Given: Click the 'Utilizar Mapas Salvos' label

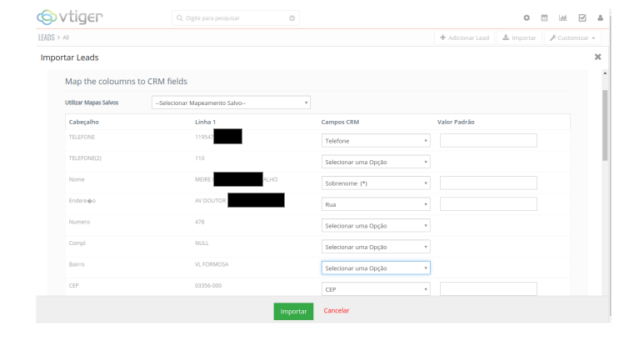Looking at the screenshot, I should pos(92,103).
